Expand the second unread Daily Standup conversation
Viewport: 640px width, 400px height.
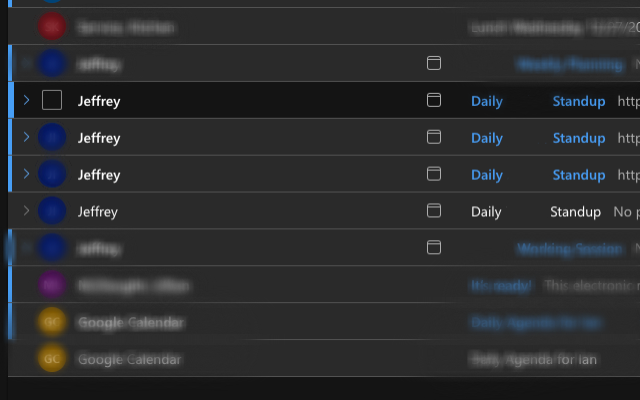tap(26, 138)
